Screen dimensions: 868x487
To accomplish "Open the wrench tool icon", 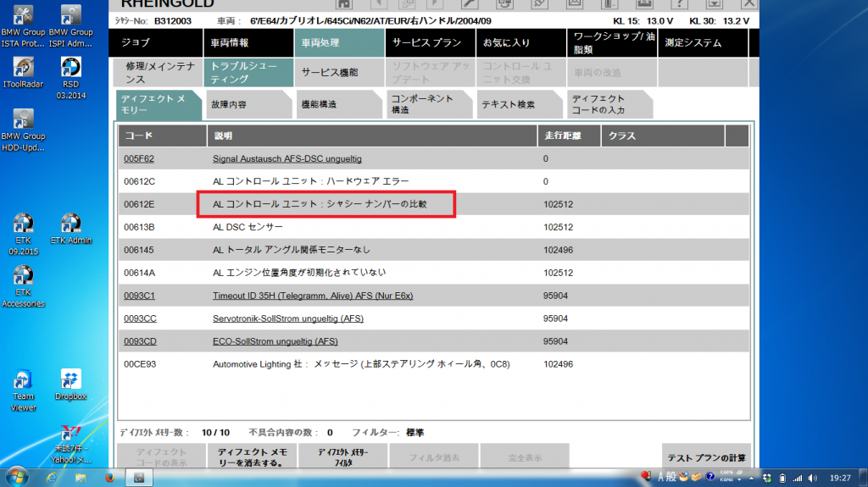I will pyautogui.click(x=470, y=4).
